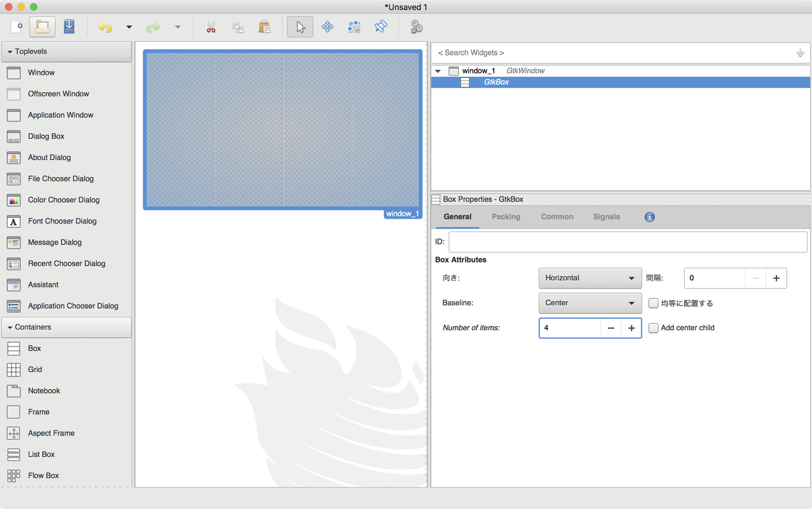
Task: Paste a widget from the clipboard icon
Action: pos(265,27)
